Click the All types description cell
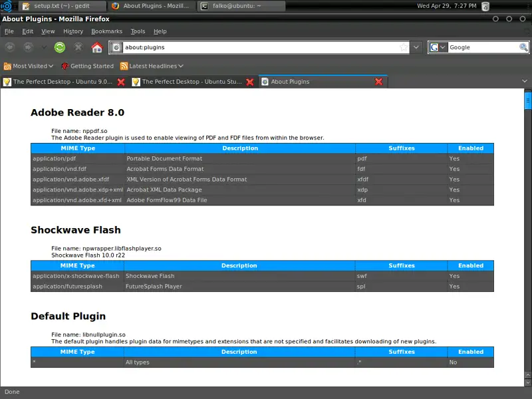The image size is (532, 399). click(239, 362)
